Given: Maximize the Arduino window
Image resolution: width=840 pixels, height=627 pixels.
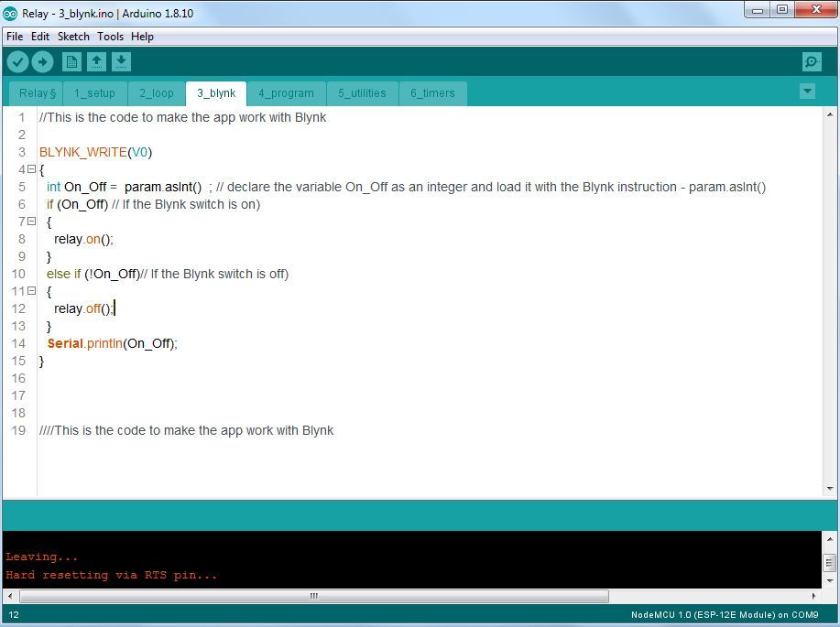Looking at the screenshot, I should (x=782, y=10).
